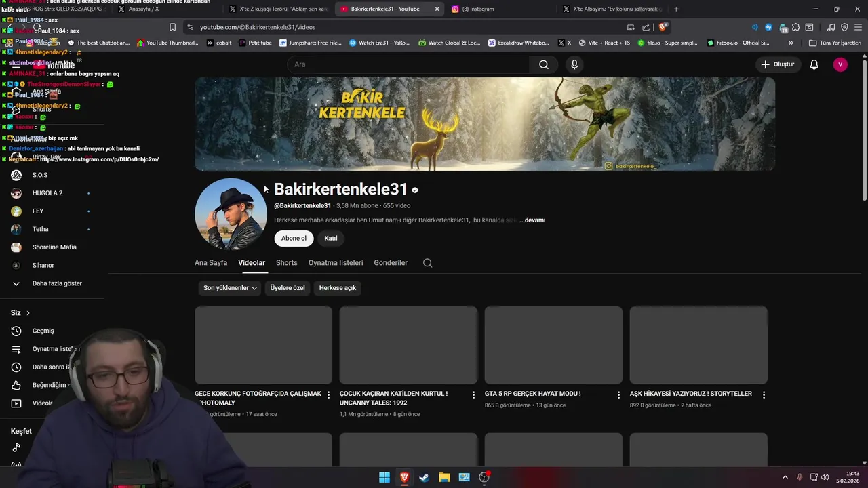Click the channel banner Instagram link
The width and height of the screenshot is (868, 488).
(x=631, y=166)
